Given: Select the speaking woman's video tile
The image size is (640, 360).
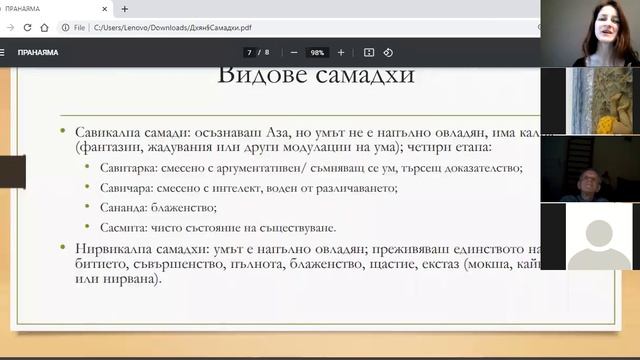Looking at the screenshot, I should [x=590, y=33].
